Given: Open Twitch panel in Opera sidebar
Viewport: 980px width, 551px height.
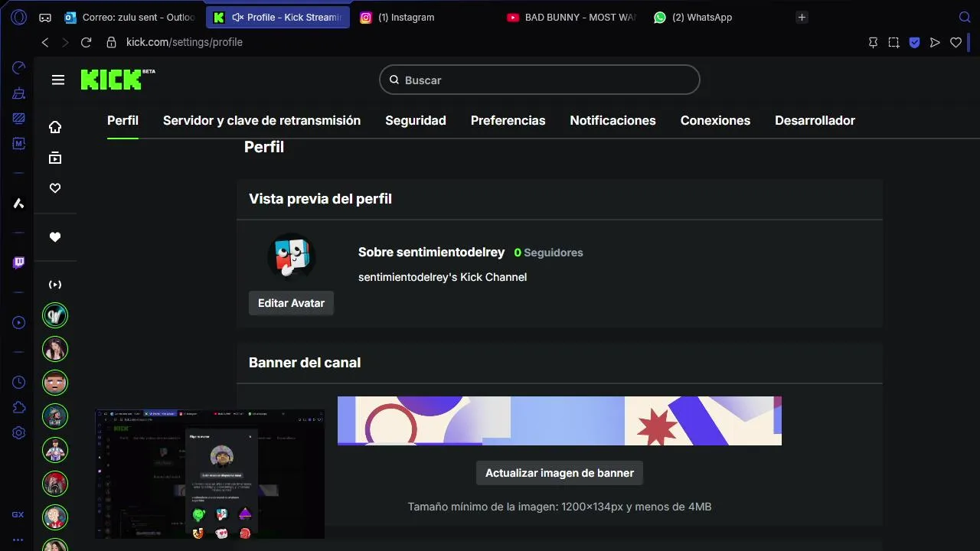Looking at the screenshot, I should pyautogui.click(x=19, y=262).
